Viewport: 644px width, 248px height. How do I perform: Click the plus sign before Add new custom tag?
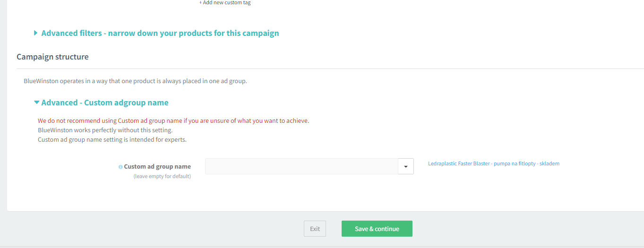pyautogui.click(x=200, y=3)
